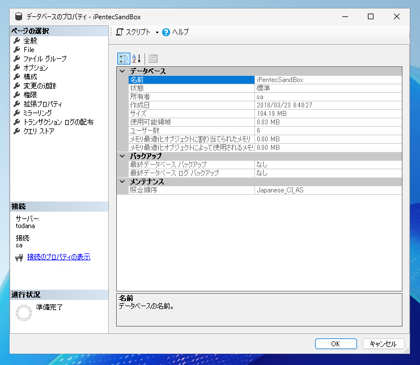
Task: Open the 変更の追跡 page
Action: coord(40,86)
